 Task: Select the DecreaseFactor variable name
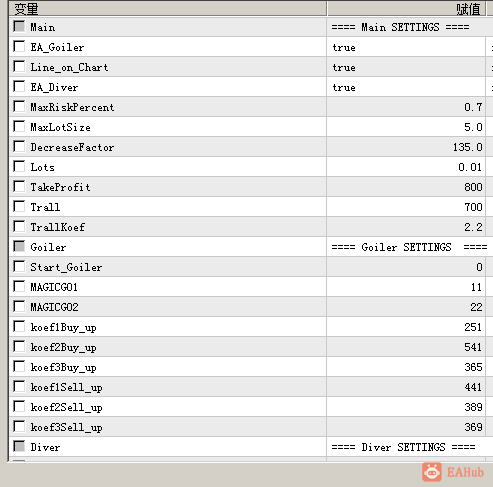point(72,147)
